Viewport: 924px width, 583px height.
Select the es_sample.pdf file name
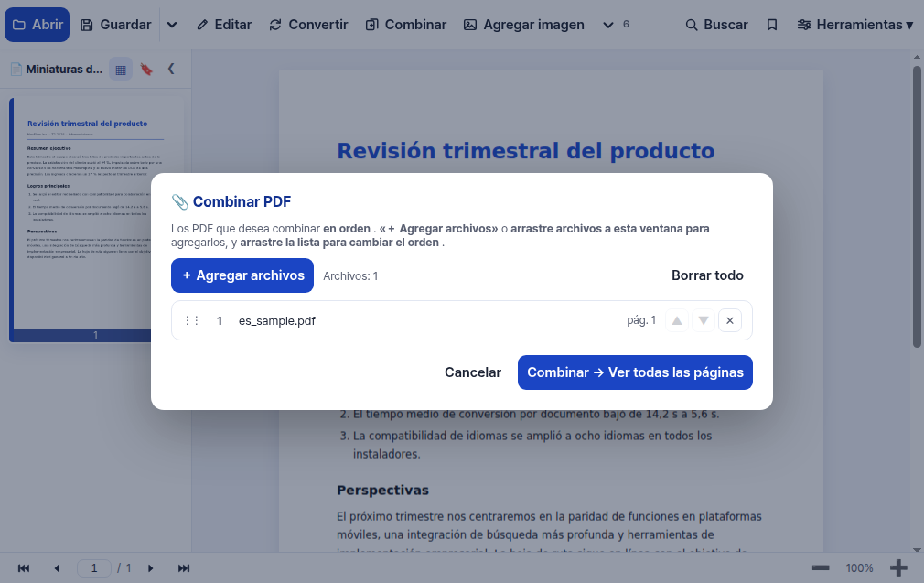click(x=277, y=320)
